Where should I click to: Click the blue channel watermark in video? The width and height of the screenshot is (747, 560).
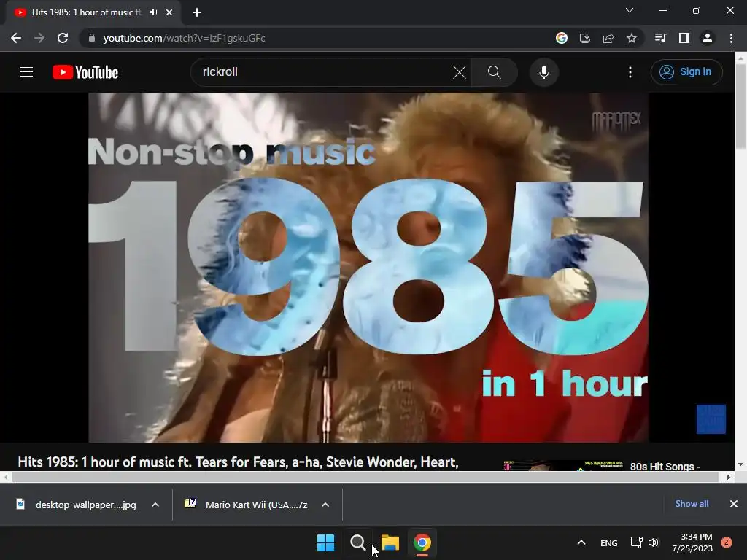click(x=711, y=419)
